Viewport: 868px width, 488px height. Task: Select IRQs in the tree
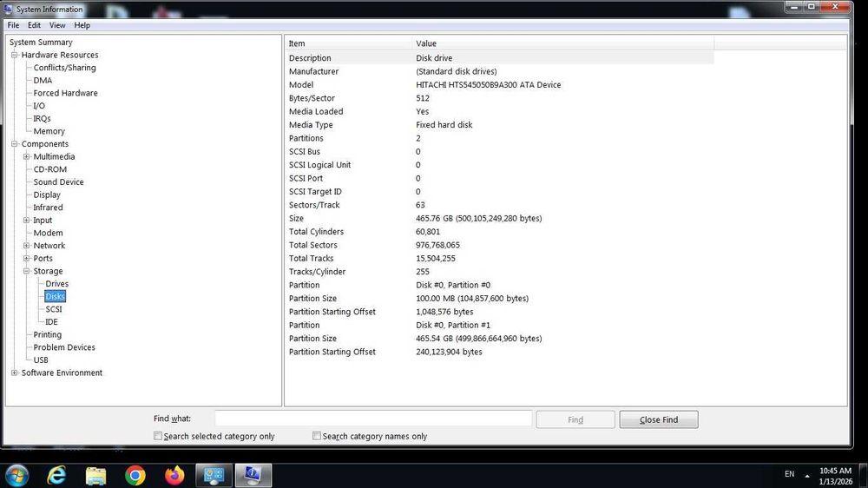(42, 119)
